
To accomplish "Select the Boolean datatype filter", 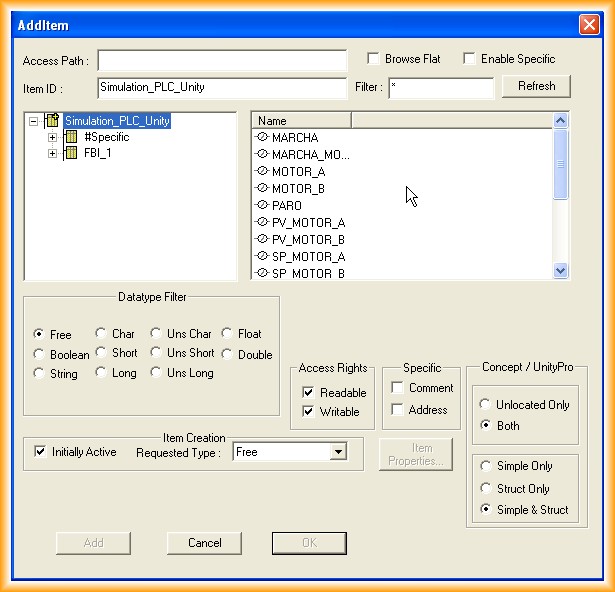I will pos(39,354).
